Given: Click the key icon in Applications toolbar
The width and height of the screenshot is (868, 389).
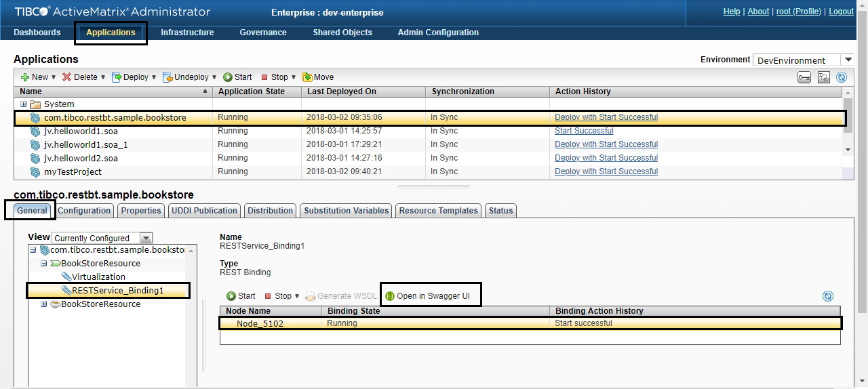Looking at the screenshot, I should point(804,77).
